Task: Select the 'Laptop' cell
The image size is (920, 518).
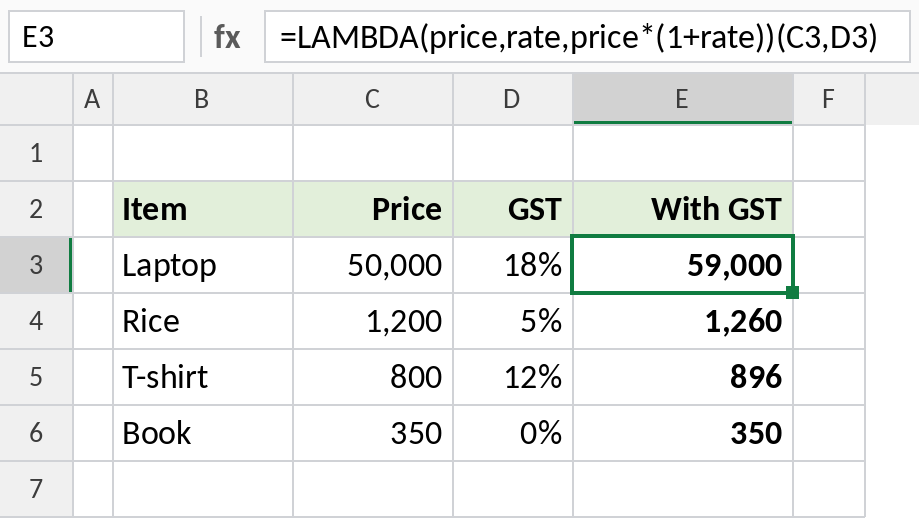Action: click(202, 265)
